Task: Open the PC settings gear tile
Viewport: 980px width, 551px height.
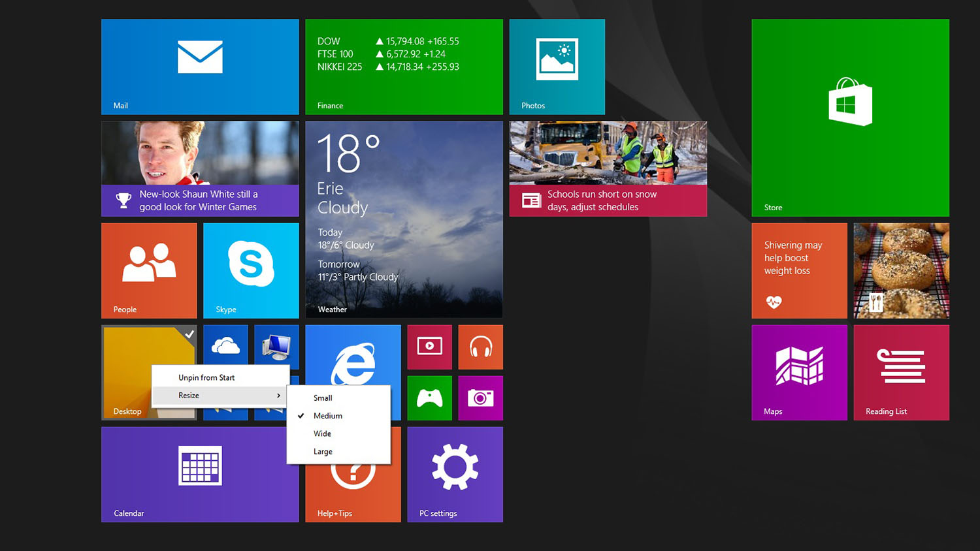Action: point(455,475)
